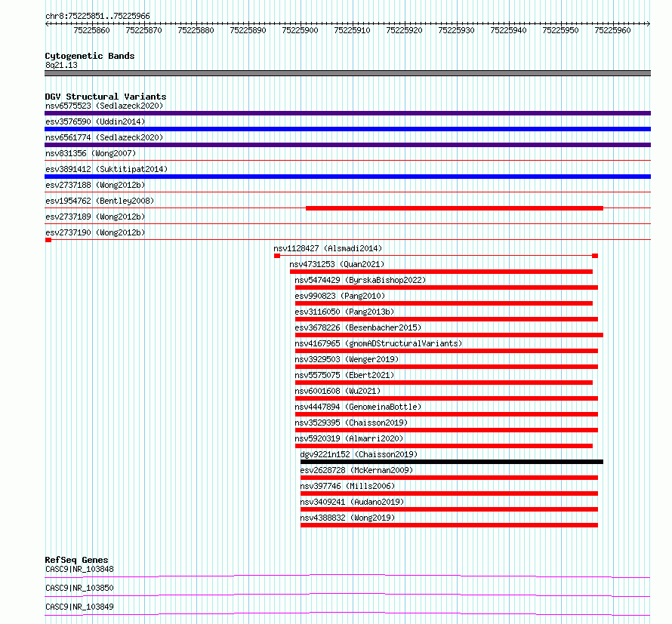Select the nsv4388832 (Wong2019) label
672x624 pixels.
pyautogui.click(x=347, y=518)
